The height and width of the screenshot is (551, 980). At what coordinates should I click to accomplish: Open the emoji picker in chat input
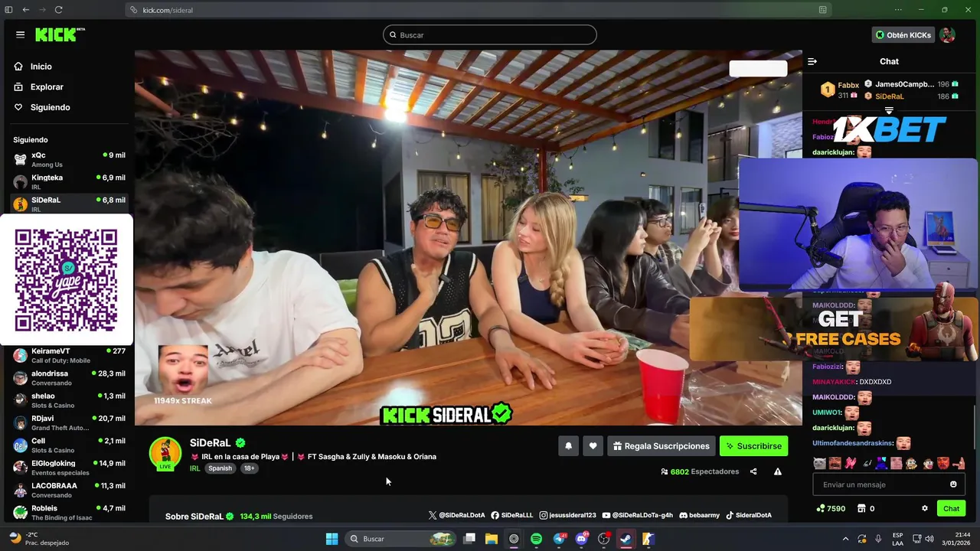point(953,484)
